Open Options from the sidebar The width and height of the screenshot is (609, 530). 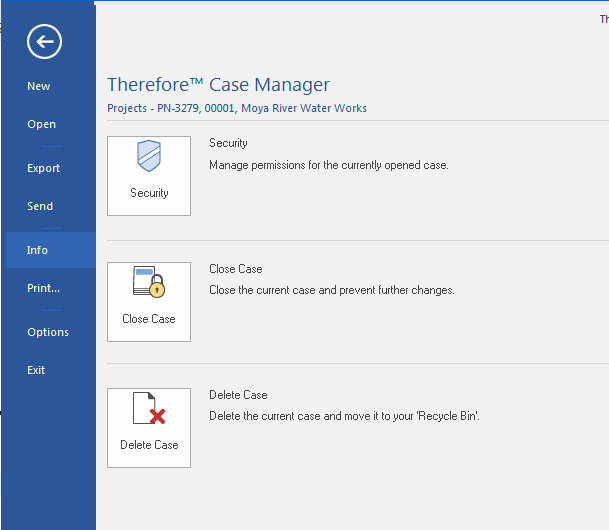click(x=48, y=332)
